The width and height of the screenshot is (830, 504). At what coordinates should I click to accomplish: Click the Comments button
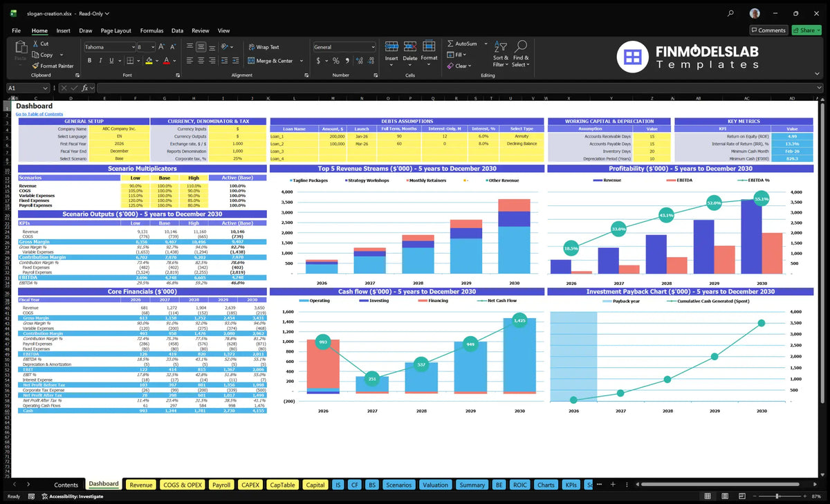coord(768,30)
